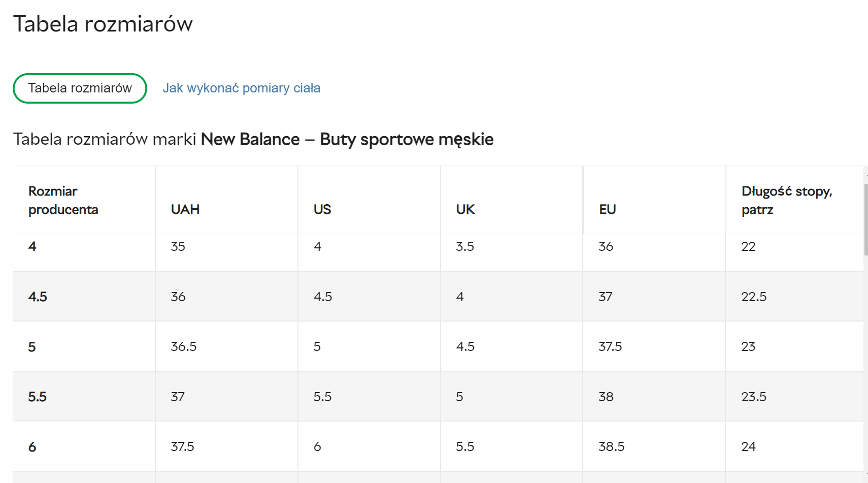Select the manufacturer size 6 row label

(x=32, y=447)
